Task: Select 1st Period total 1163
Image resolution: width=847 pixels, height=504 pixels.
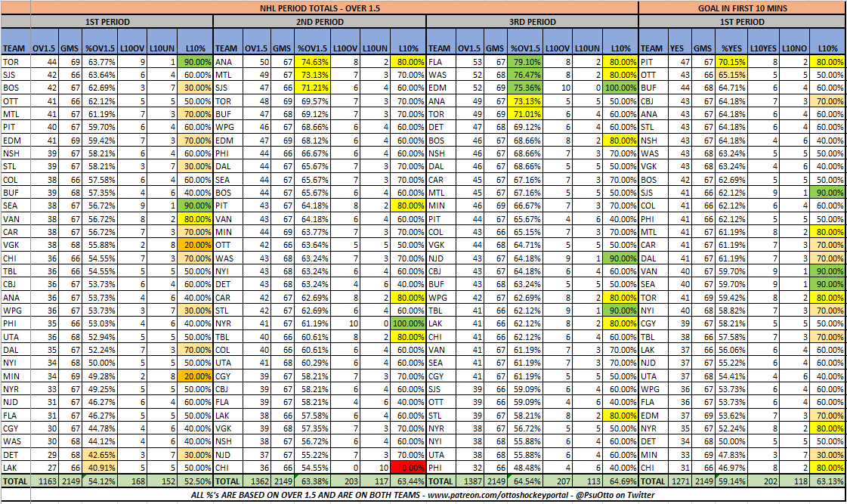Action: (45, 481)
